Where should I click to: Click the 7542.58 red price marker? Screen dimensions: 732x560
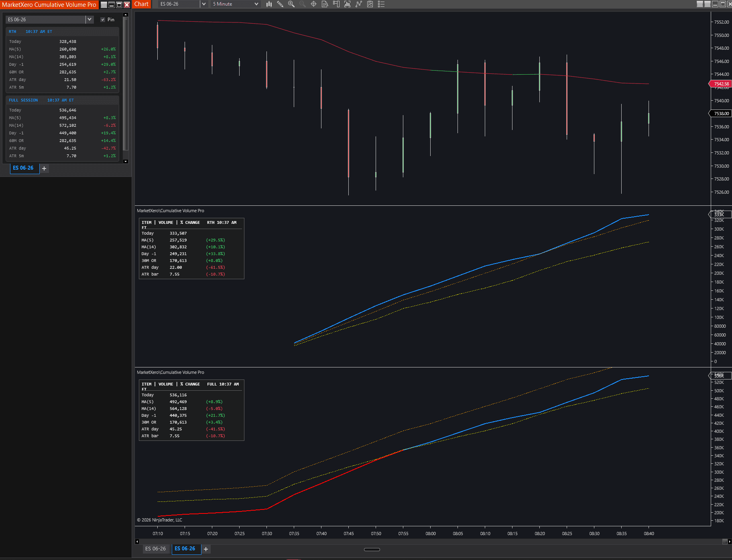(x=721, y=84)
